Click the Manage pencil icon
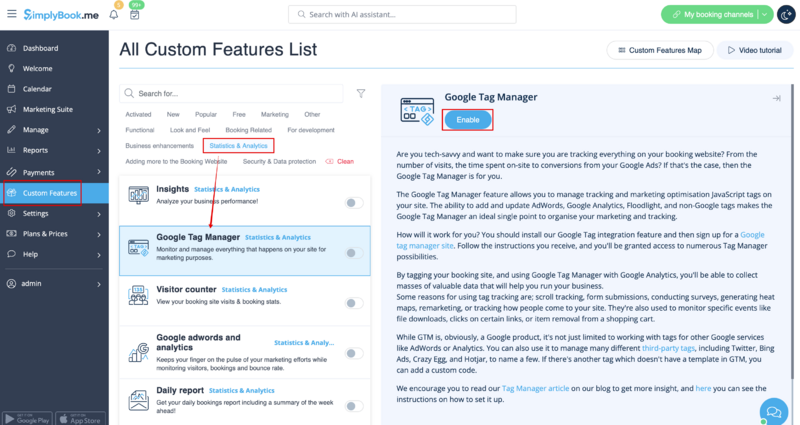 click(11, 130)
